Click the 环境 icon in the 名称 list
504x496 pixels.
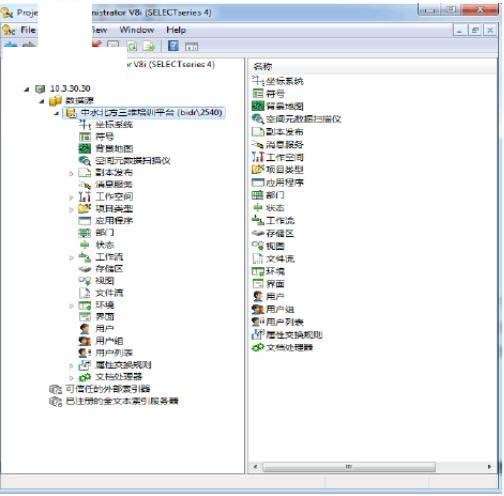[258, 271]
